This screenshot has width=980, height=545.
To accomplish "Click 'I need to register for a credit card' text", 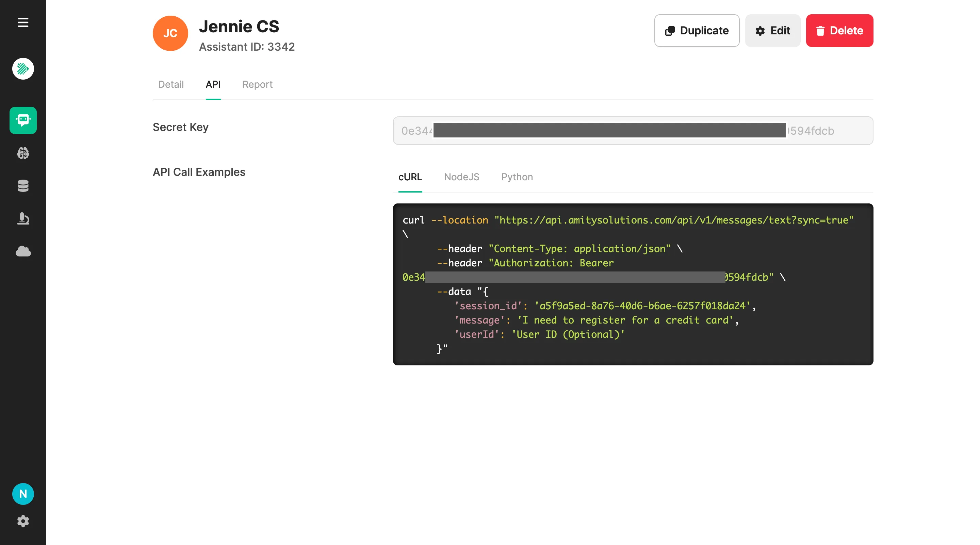I will (x=625, y=320).
